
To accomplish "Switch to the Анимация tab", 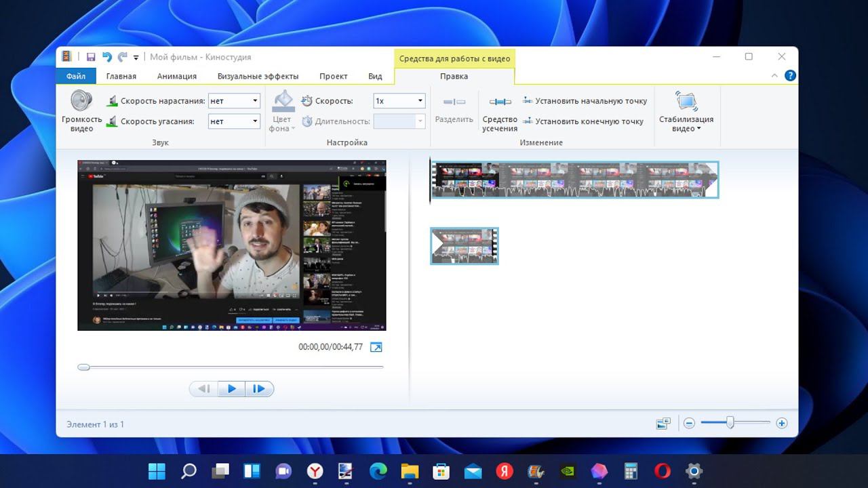I will point(176,77).
